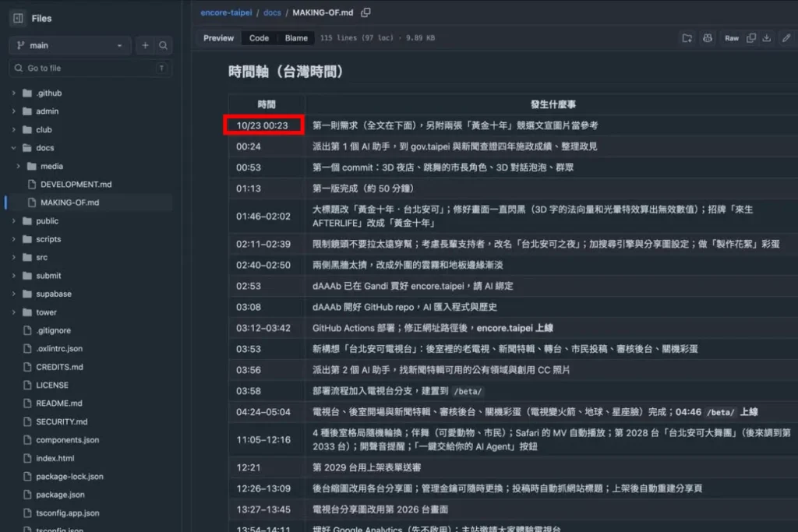Open the LICENSE file
The height and width of the screenshot is (532, 798).
pyautogui.click(x=52, y=385)
